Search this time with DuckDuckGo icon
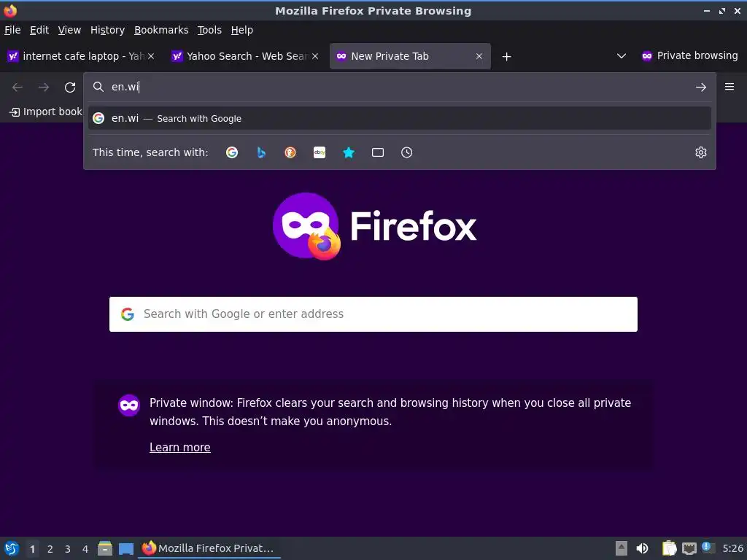Screen dimensions: 747x560 pyautogui.click(x=290, y=152)
